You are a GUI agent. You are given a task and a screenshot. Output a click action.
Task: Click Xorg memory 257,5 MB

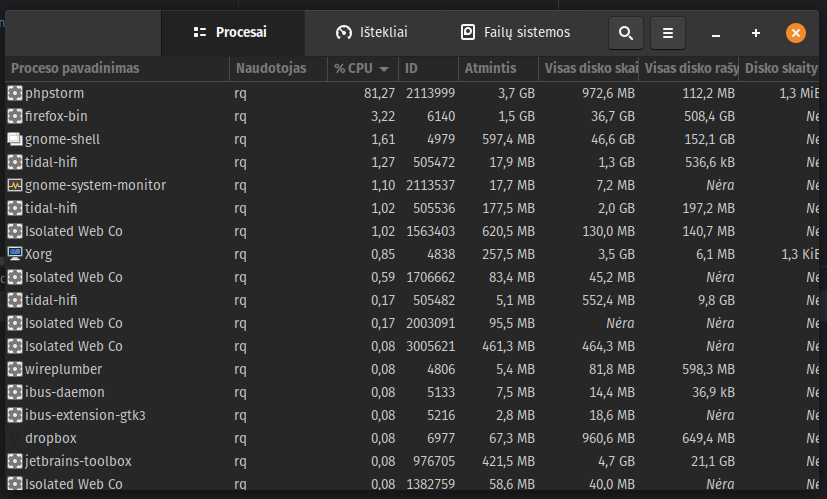508,255
